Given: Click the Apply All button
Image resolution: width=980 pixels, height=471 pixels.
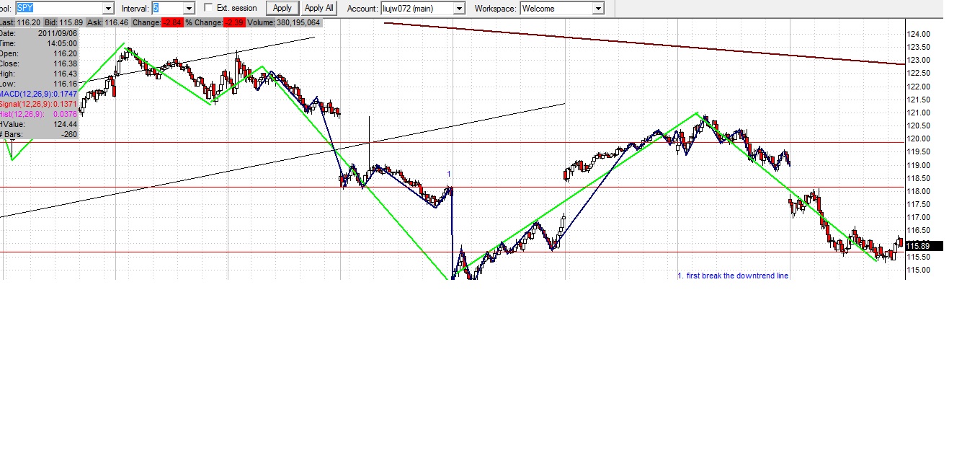Looking at the screenshot, I should point(318,8).
